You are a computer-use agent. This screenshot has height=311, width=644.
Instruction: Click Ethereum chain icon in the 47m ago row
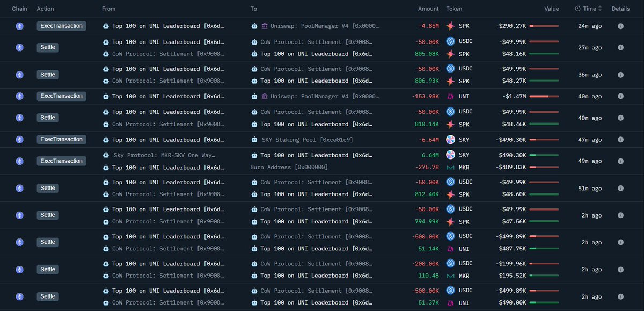(20, 140)
